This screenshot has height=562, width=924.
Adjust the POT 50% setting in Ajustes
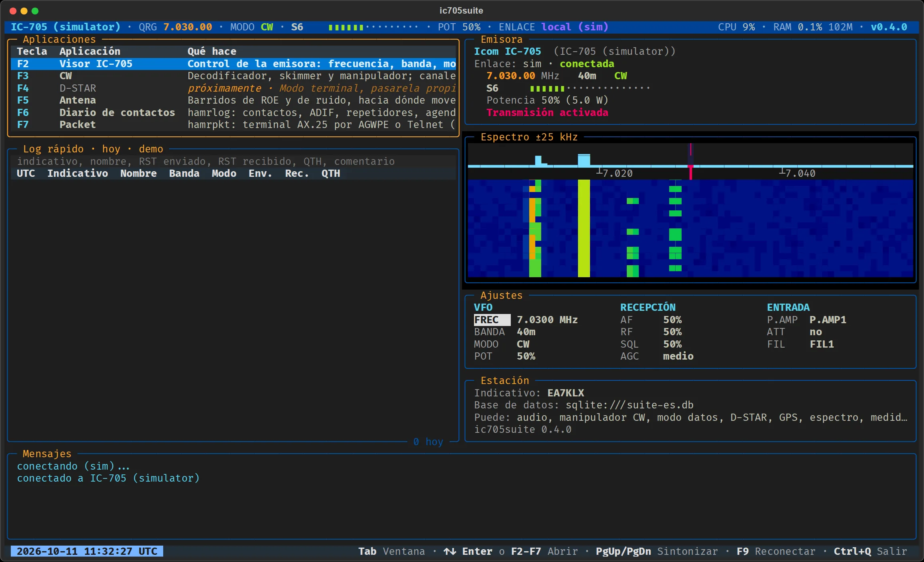[x=505, y=356]
